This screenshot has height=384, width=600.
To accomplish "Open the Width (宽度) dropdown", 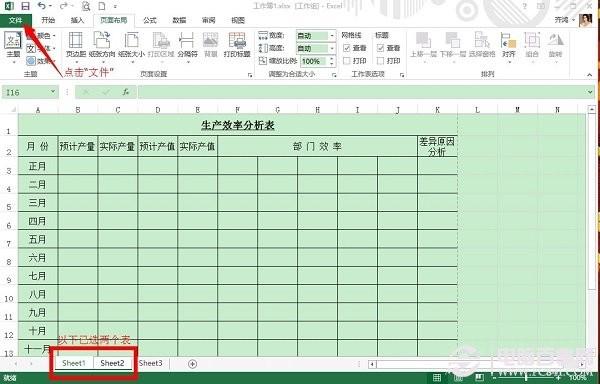I will 332,36.
